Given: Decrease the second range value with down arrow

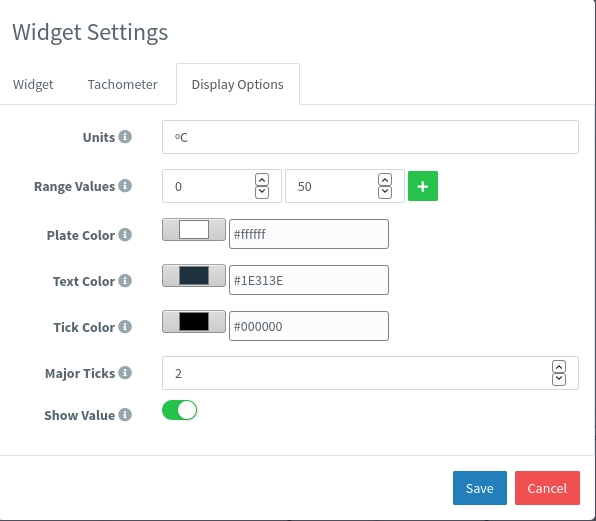Looking at the screenshot, I should 385,192.
